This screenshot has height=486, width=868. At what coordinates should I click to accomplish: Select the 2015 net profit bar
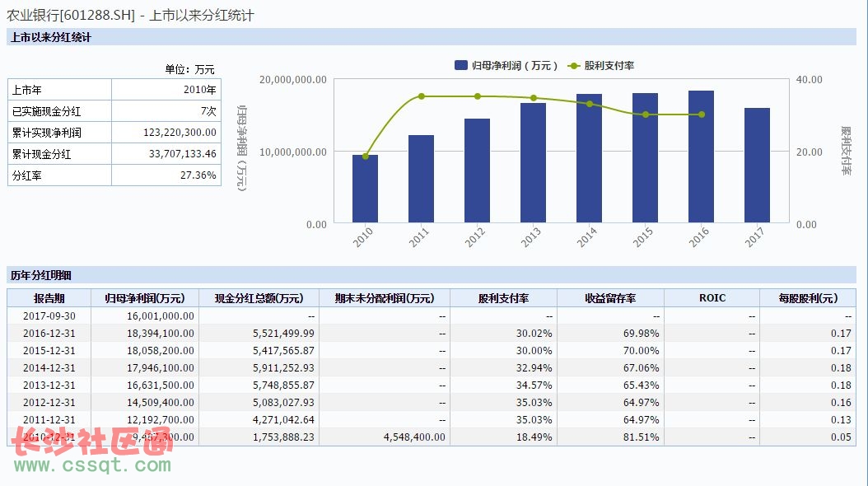click(646, 158)
